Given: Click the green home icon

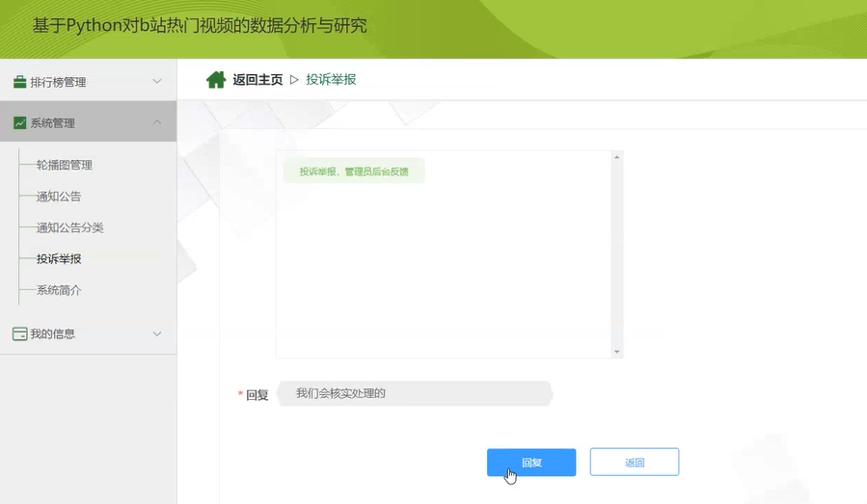Looking at the screenshot, I should click(x=216, y=80).
